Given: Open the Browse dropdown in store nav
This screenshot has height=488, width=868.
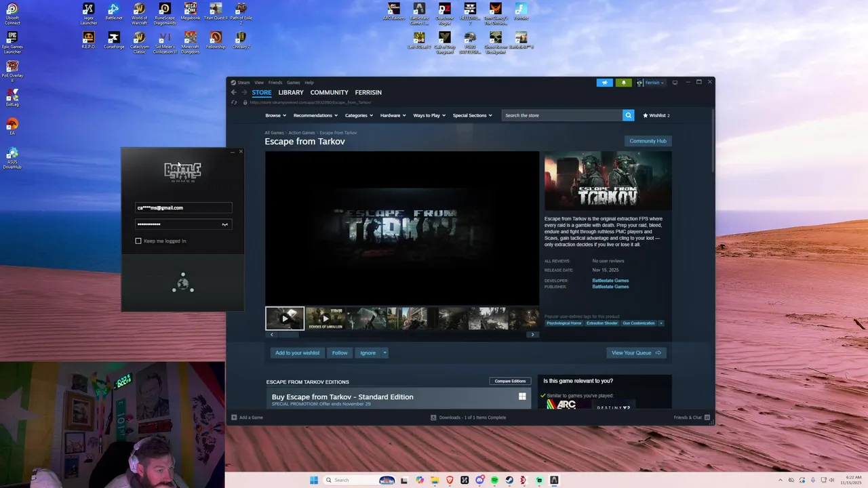Looking at the screenshot, I should click(275, 115).
